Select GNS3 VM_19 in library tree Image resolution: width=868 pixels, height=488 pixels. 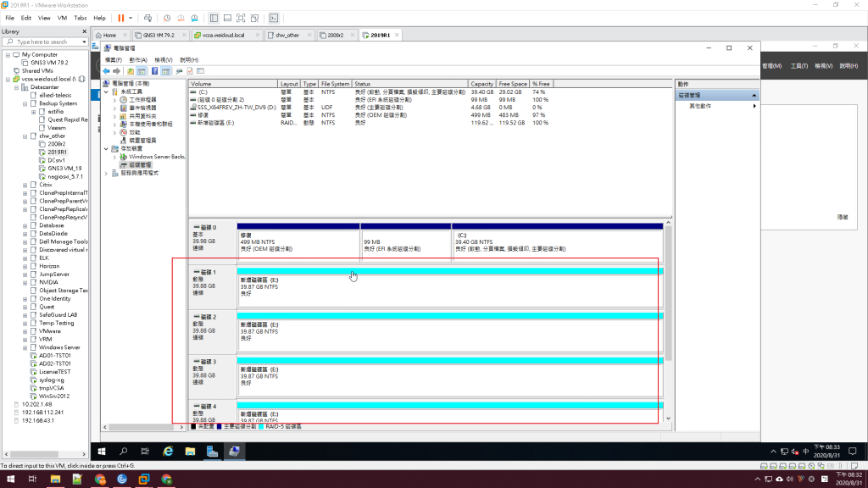(x=64, y=169)
